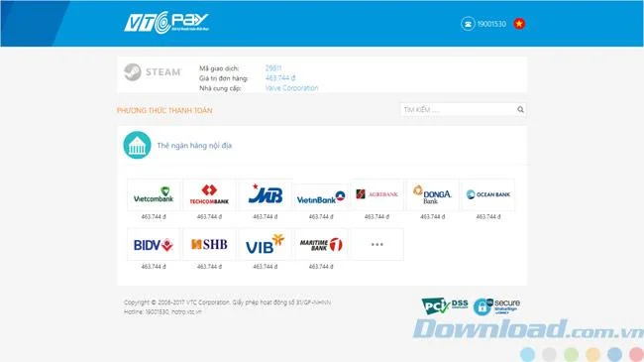
Task: Click the VTC Pay logo
Action: click(x=166, y=22)
